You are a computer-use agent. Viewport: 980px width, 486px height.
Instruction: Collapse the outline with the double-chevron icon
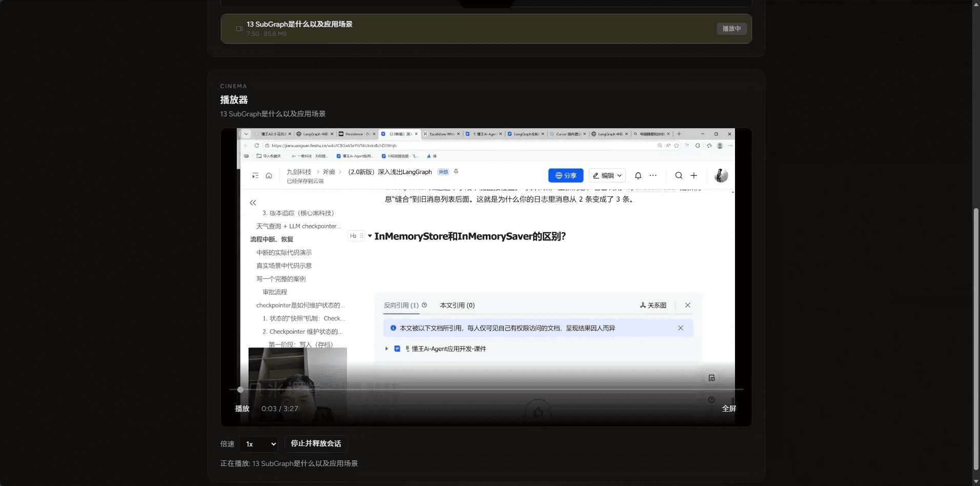click(x=253, y=202)
